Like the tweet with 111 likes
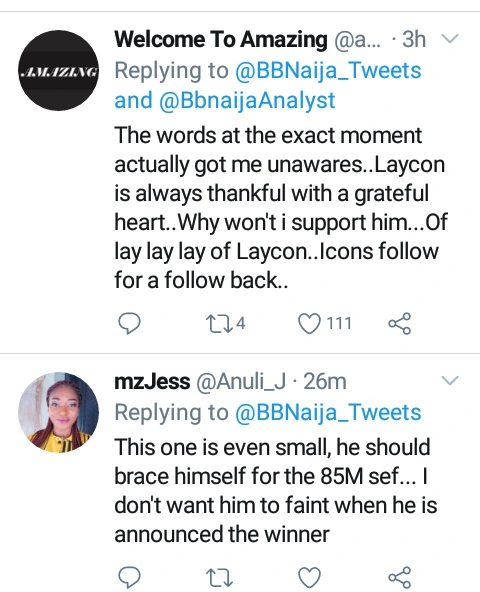Image resolution: width=480 pixels, height=592 pixels. tap(309, 324)
